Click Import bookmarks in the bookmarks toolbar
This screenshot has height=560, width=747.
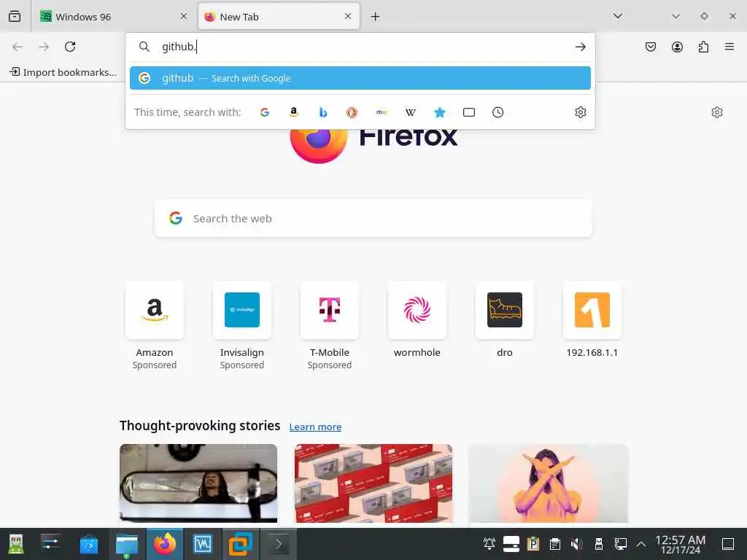coord(63,72)
